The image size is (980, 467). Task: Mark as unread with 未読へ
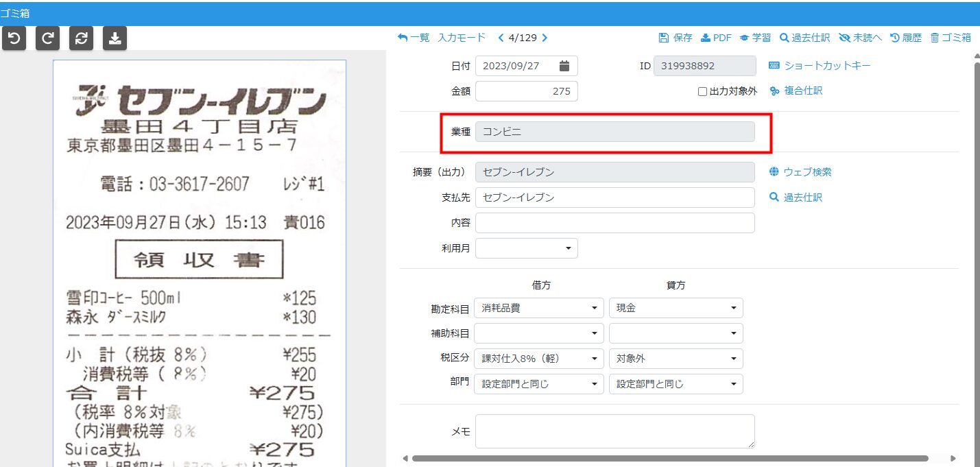point(860,38)
